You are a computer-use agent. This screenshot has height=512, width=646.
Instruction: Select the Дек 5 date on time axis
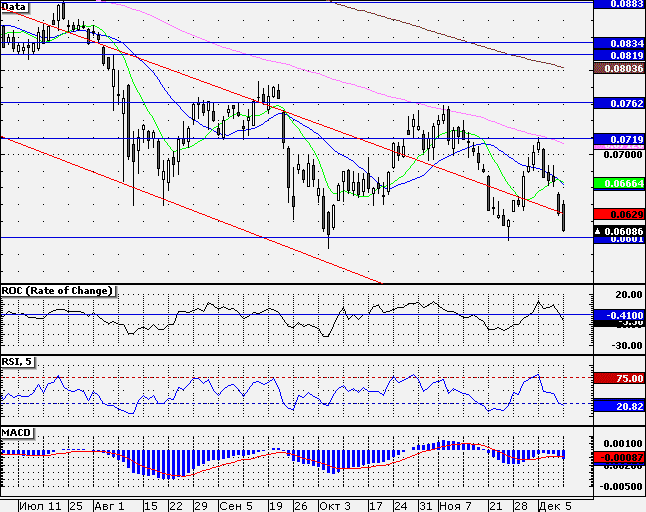pos(555,506)
